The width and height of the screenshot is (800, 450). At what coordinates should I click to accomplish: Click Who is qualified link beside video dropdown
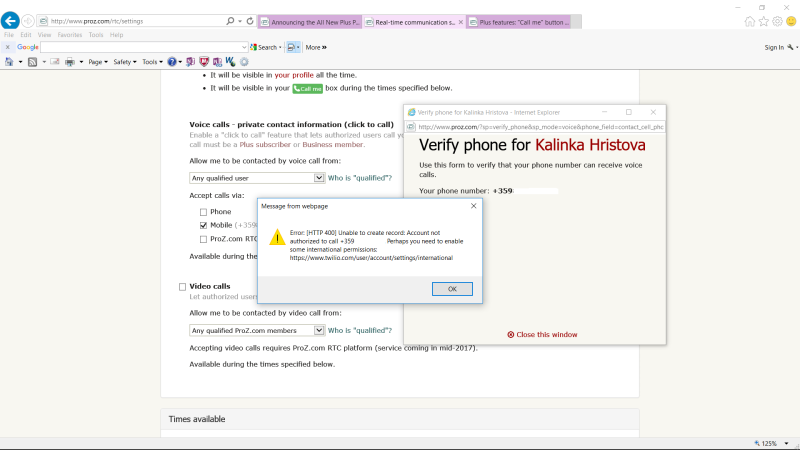[360, 330]
